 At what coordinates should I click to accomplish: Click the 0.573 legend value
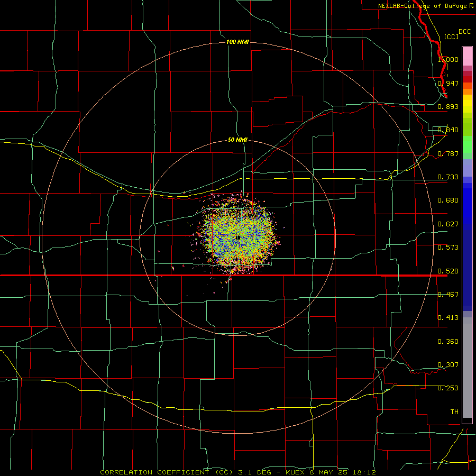click(x=448, y=248)
